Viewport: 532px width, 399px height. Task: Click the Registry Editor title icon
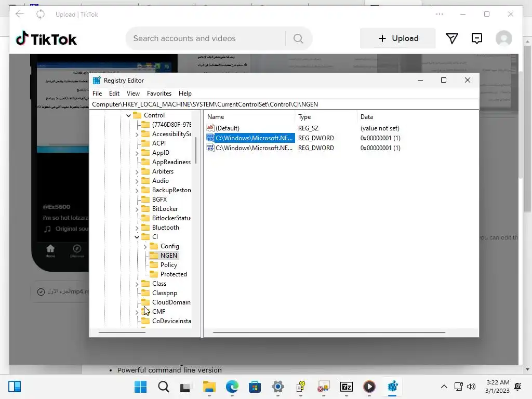tap(97, 81)
